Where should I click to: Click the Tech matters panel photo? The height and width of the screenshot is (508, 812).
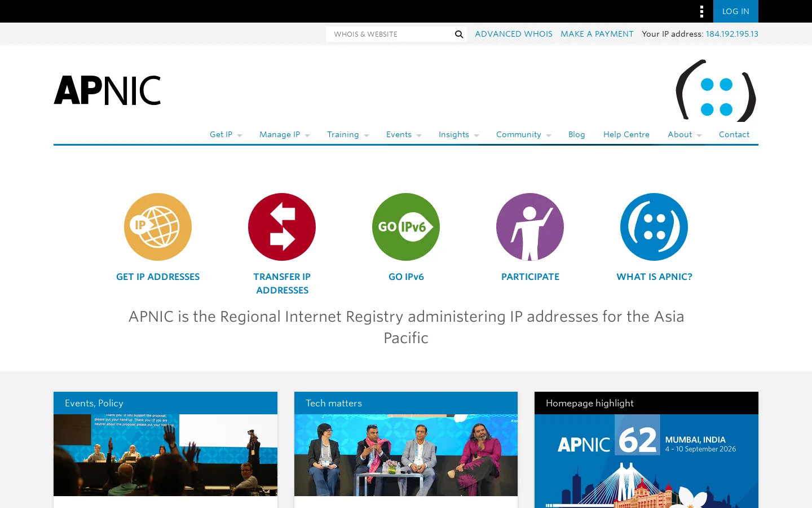point(406,455)
